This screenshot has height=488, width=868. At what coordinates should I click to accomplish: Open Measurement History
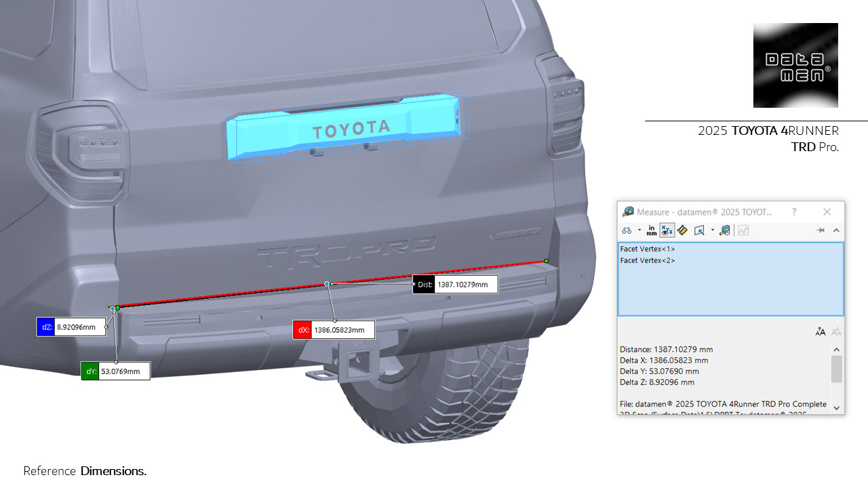726,230
